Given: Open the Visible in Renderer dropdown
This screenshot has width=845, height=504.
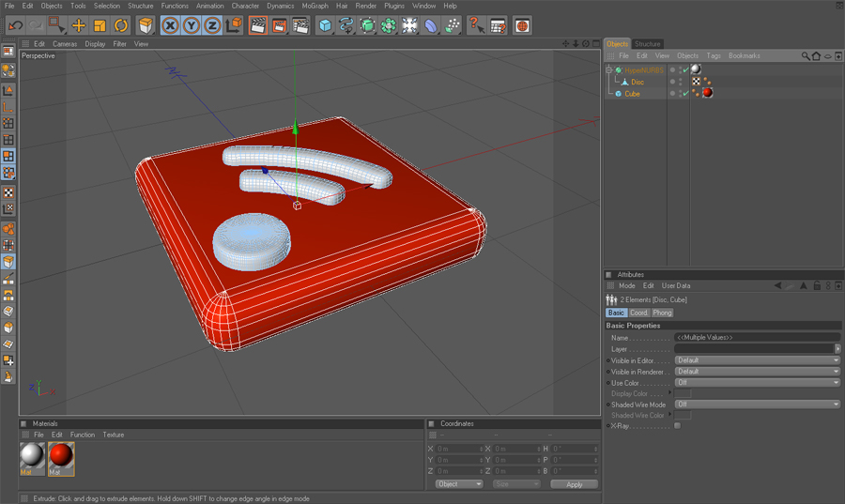Looking at the screenshot, I should coord(757,372).
